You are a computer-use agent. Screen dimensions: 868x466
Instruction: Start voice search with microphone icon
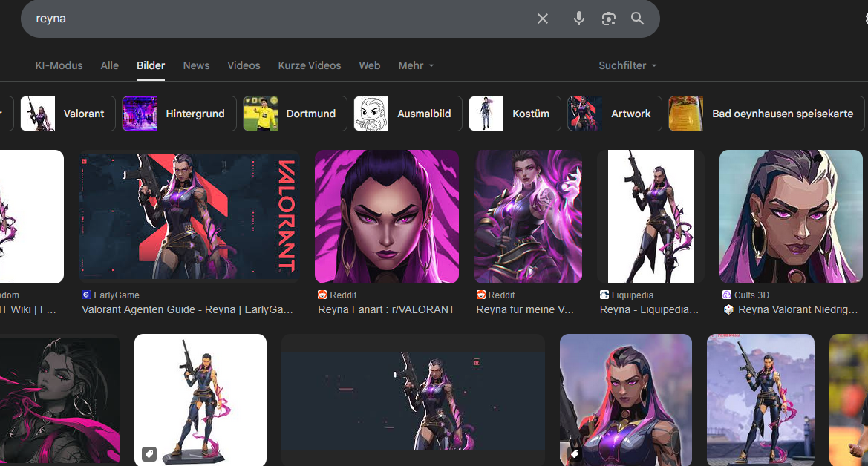coord(579,19)
